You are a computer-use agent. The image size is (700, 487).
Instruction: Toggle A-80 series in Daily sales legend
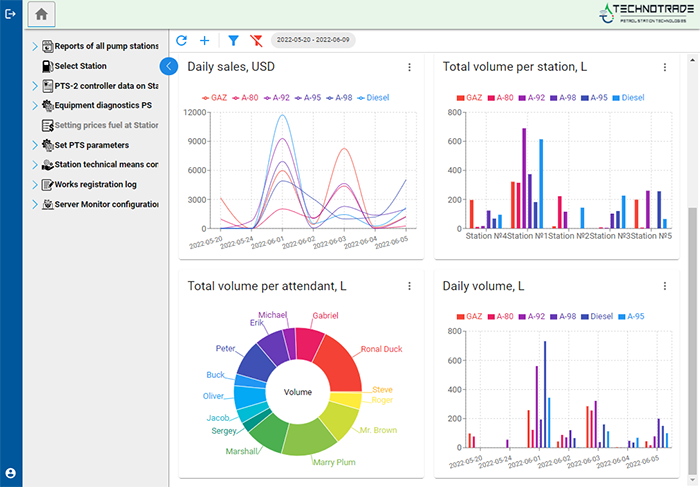245,98
